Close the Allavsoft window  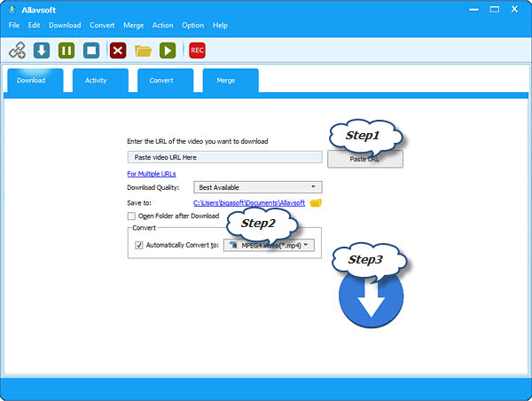click(514, 10)
